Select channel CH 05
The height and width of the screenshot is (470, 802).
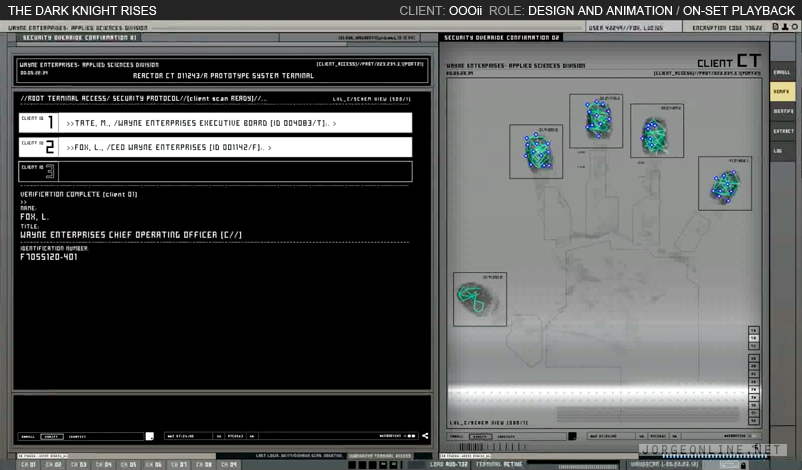128,464
